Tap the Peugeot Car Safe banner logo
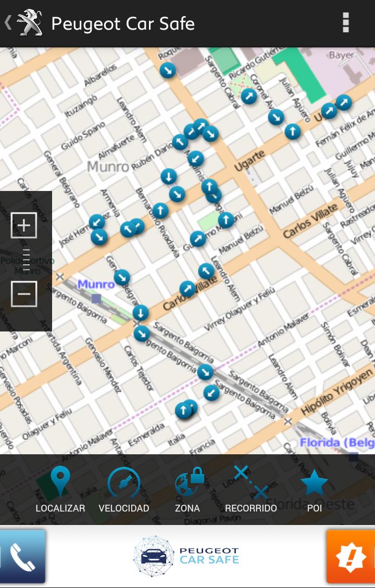 (186, 556)
